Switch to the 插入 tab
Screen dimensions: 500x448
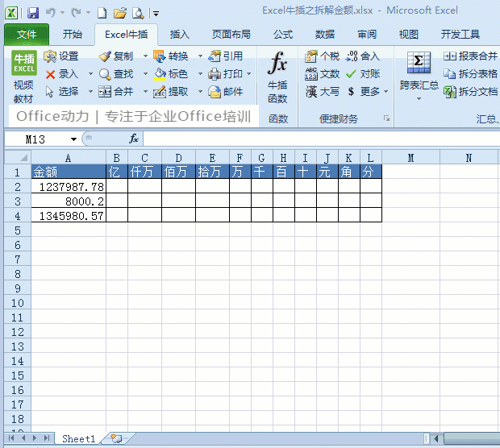[x=179, y=35]
